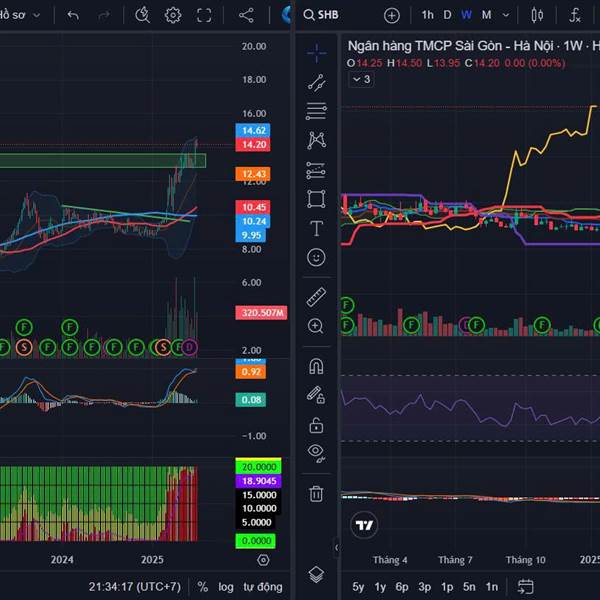Add a compare symbol with plus icon

(391, 16)
